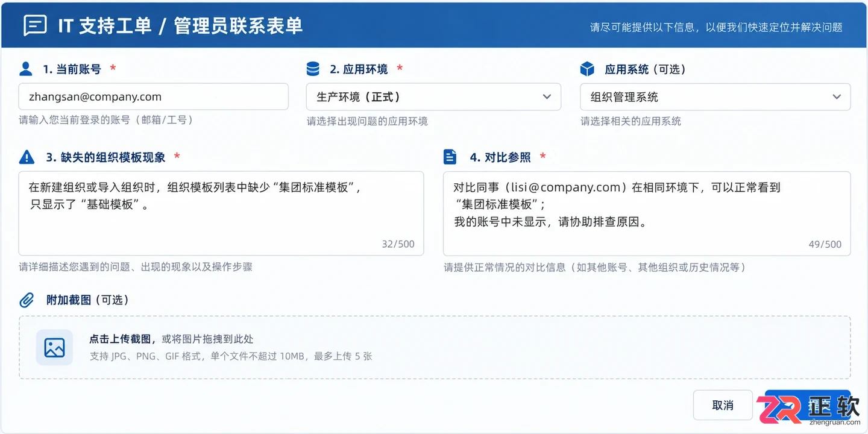Click the warning triangle icon beside 缺失的组织模板现象
Screen dimensions: 868x434
point(27,157)
